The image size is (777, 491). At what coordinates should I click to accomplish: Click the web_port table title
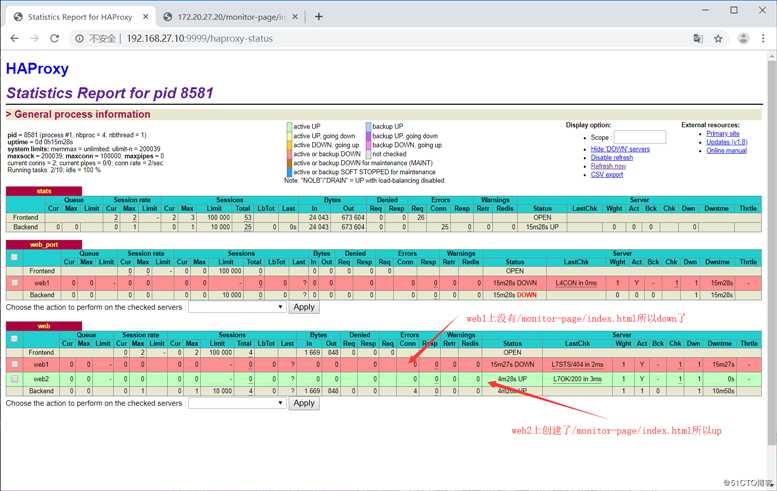tap(44, 244)
